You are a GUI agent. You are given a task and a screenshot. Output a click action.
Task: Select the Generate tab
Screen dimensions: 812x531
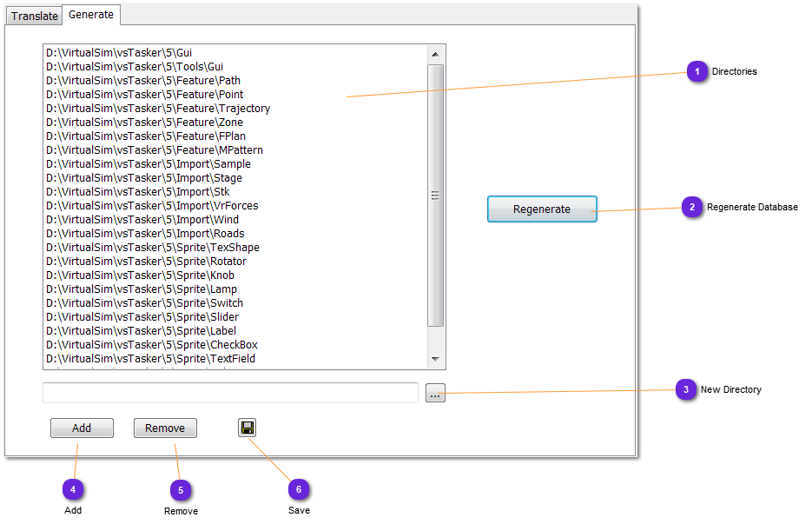pos(90,15)
